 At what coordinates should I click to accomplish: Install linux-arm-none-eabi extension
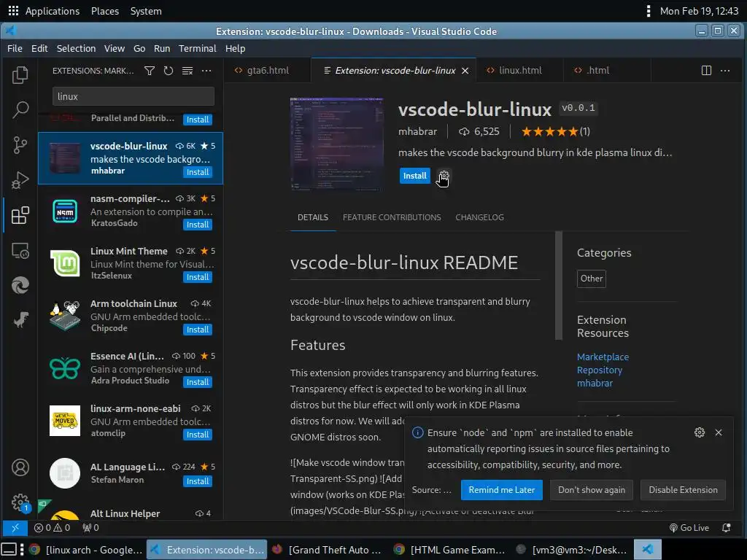(x=197, y=435)
